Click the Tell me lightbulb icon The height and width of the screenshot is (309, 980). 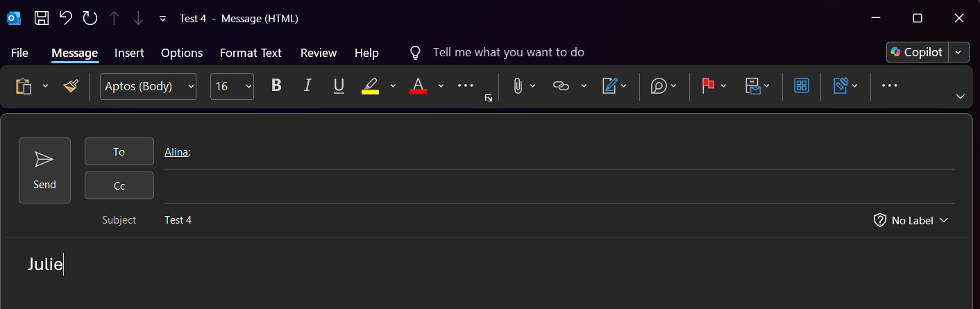click(415, 53)
